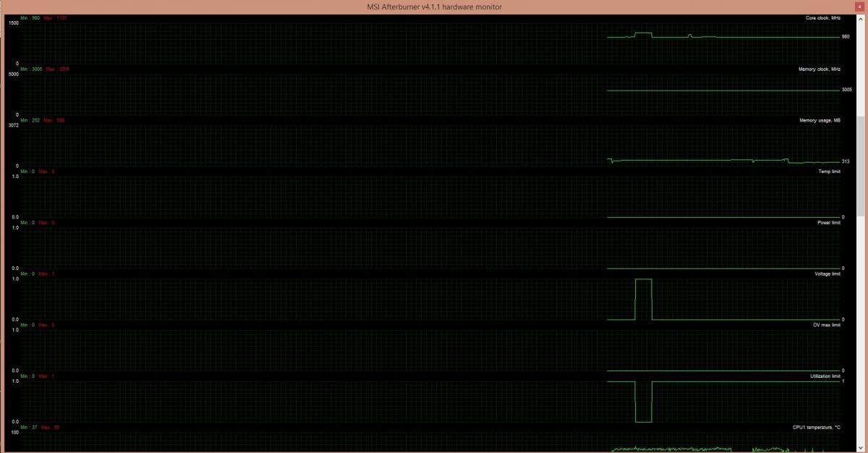The image size is (868, 453).
Task: Select the "Temp limit" graph label
Action: click(829, 172)
